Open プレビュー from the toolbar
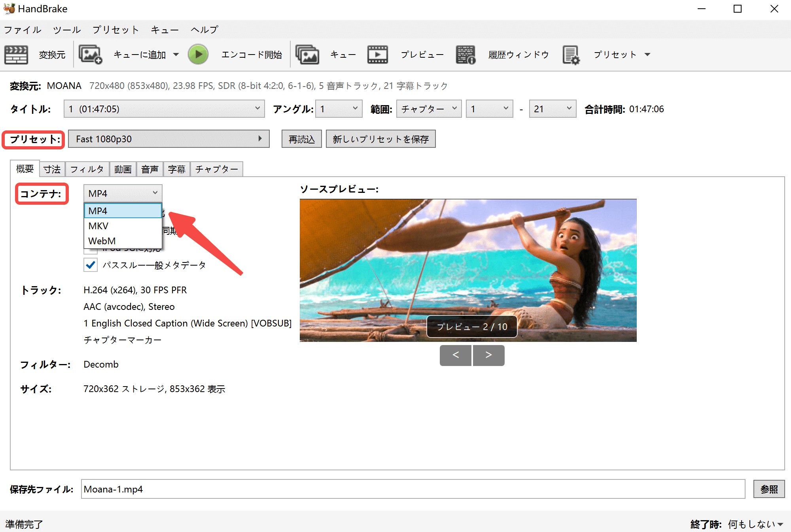This screenshot has height=532, width=791. point(422,55)
